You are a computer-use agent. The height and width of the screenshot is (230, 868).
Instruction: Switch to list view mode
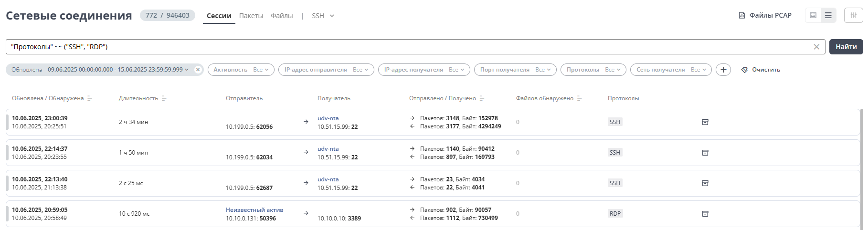[828, 15]
